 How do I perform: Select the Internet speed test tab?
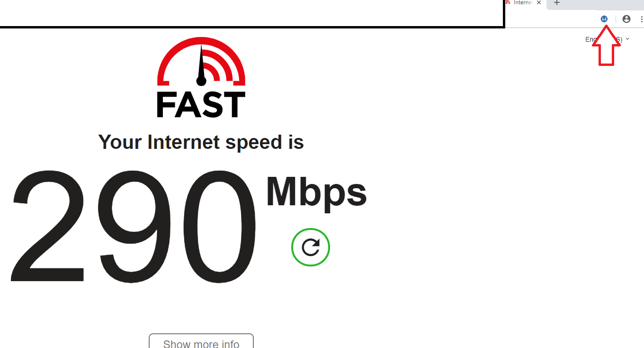523,3
